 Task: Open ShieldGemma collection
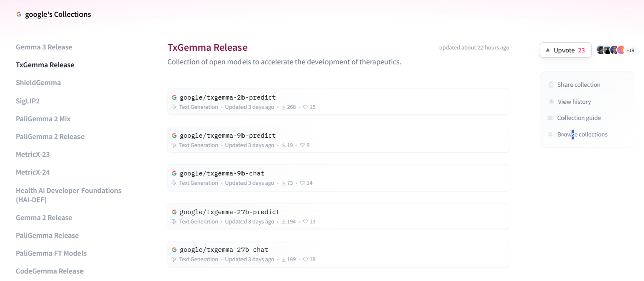38,83
